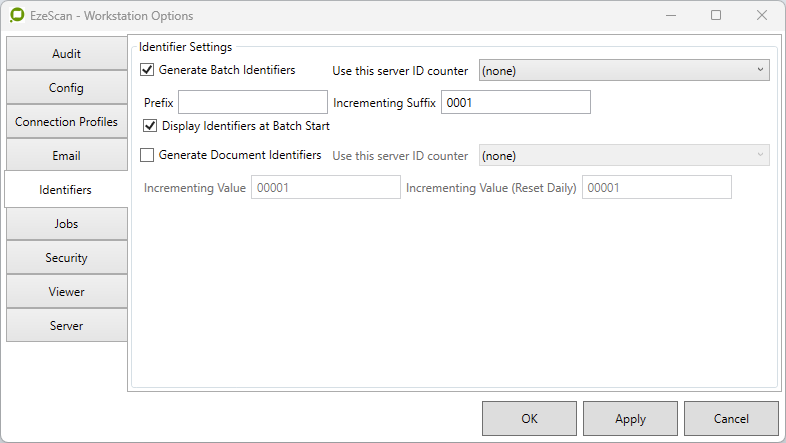Screen dimensions: 786x443
Task: Expand the document server ID counter dropdown
Action: point(624,155)
